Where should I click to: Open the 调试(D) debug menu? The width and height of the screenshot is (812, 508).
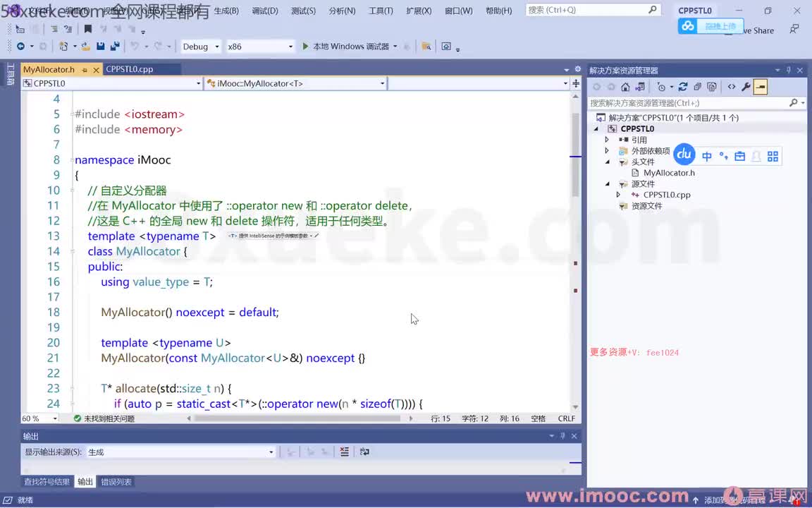coord(265,11)
